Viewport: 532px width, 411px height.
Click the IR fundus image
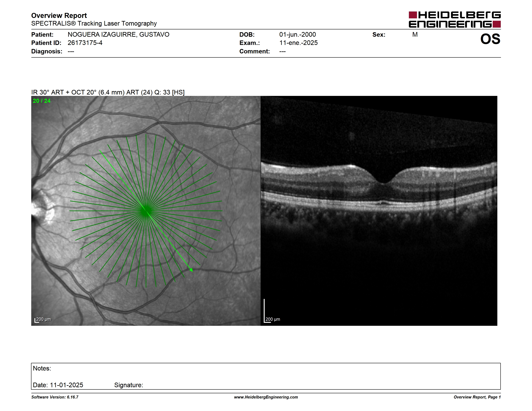(x=146, y=211)
